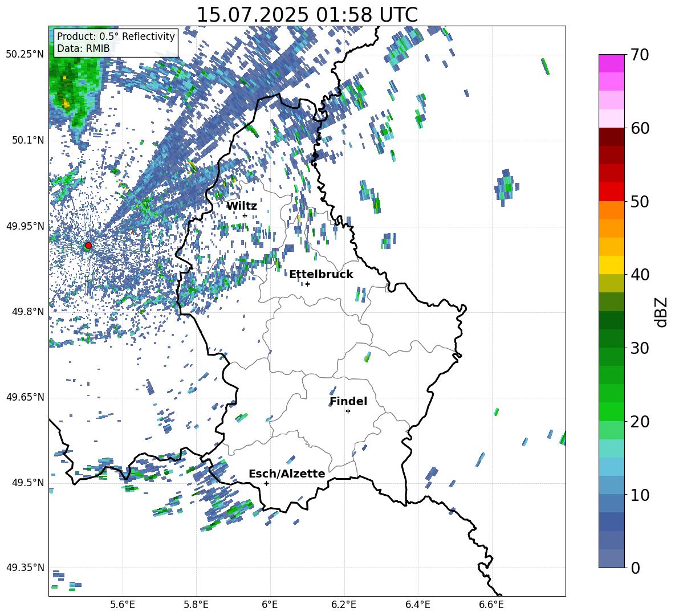Click the 20 value on colorbar

click(640, 421)
